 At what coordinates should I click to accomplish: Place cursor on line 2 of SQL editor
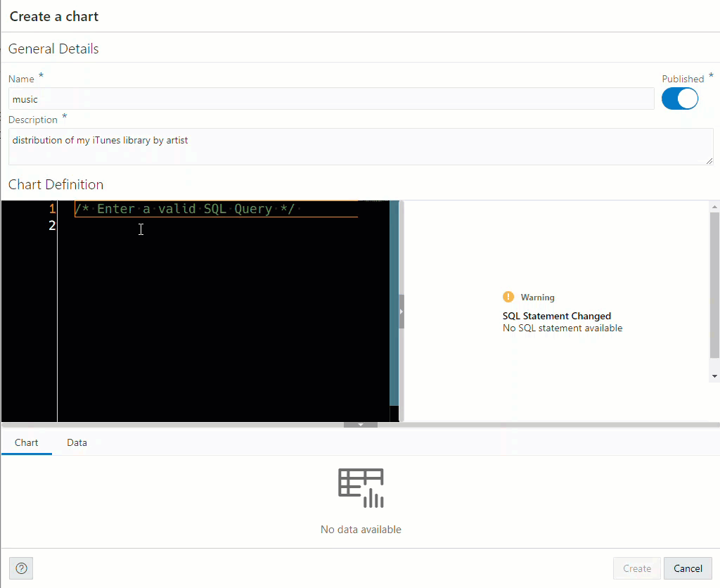pos(216,226)
